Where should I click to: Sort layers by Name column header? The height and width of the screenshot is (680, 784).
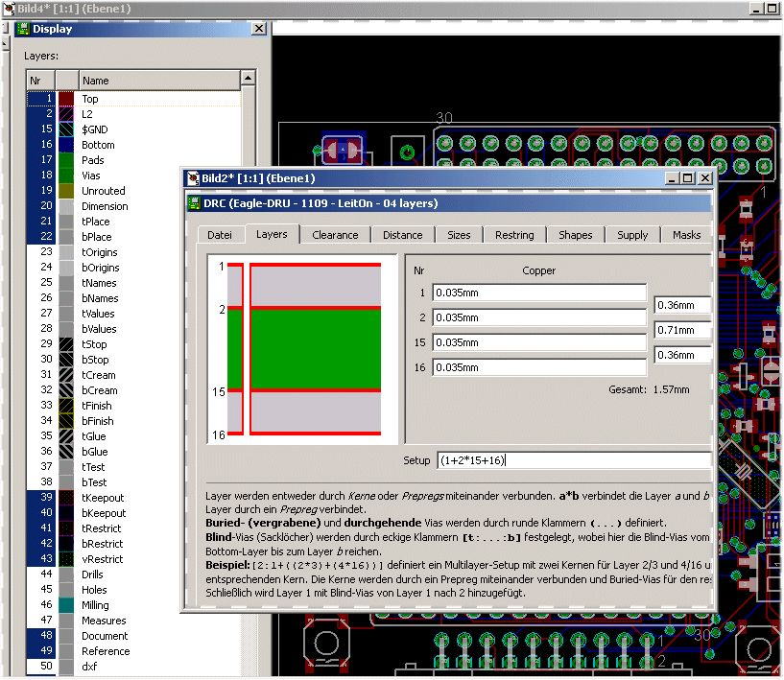click(x=158, y=81)
